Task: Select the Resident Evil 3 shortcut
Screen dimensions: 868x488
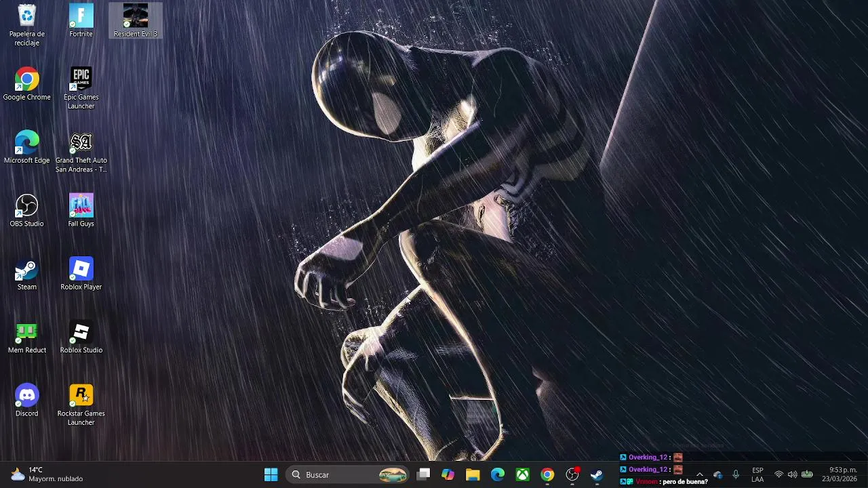Action: click(135, 21)
